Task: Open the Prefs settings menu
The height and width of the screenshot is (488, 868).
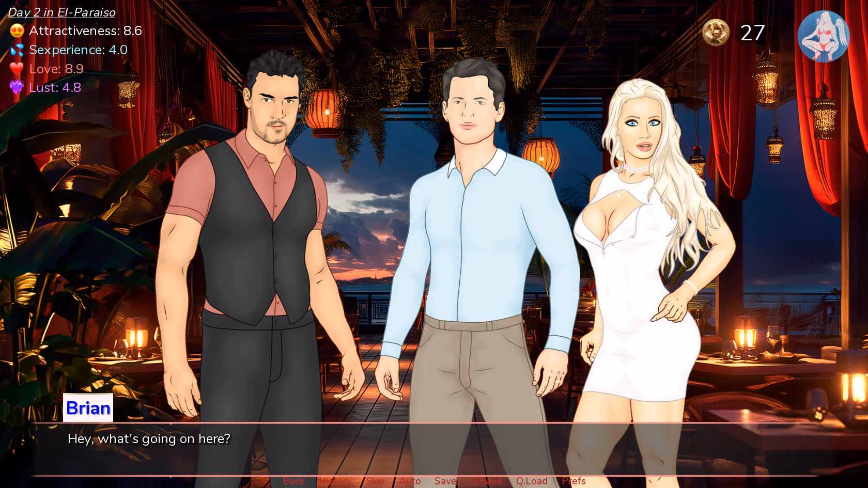Action: [x=574, y=481]
